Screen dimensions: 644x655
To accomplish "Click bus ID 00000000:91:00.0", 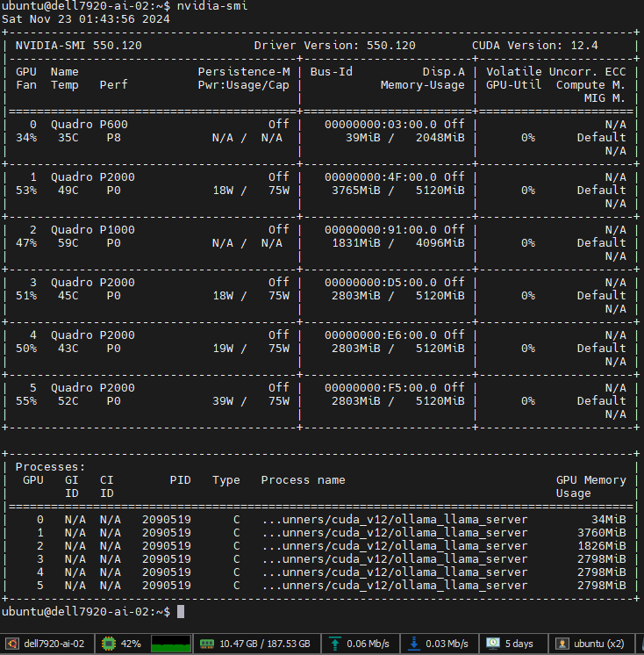I will point(381,230).
